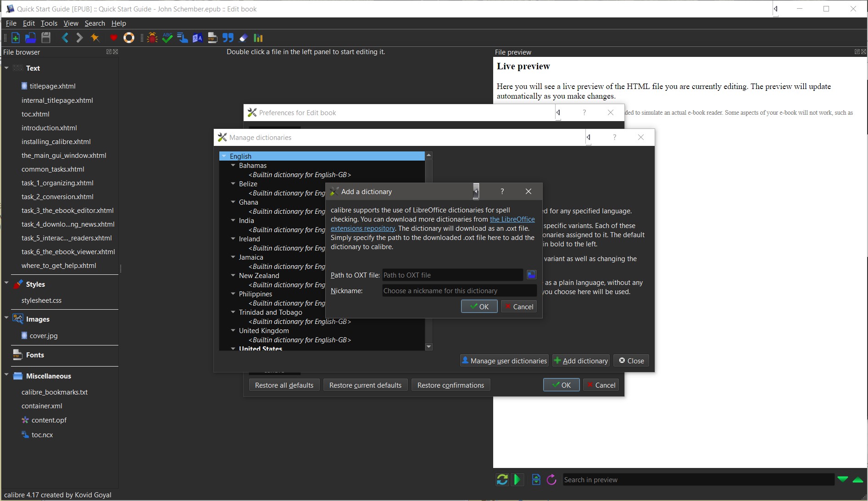Open the TTF manage fonts icon
The height and width of the screenshot is (501, 868).
click(212, 38)
